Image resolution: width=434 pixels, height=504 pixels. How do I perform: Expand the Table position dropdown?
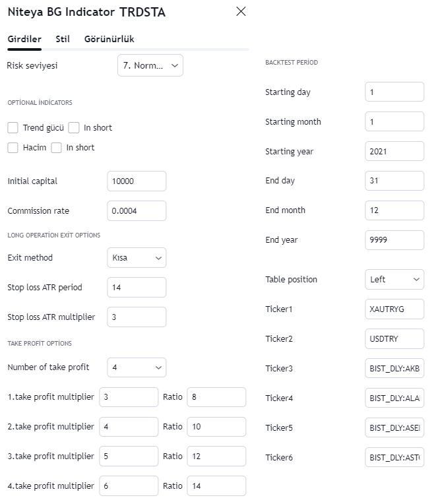(x=394, y=280)
